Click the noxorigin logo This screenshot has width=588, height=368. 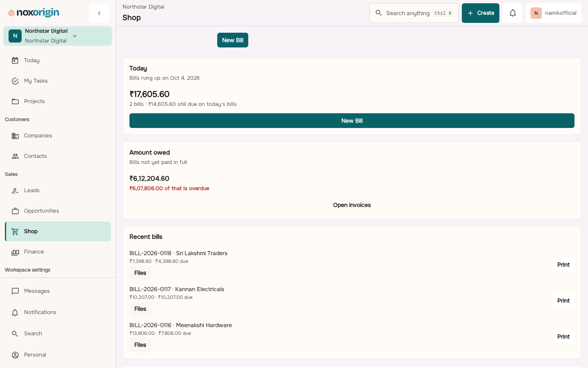(x=34, y=13)
